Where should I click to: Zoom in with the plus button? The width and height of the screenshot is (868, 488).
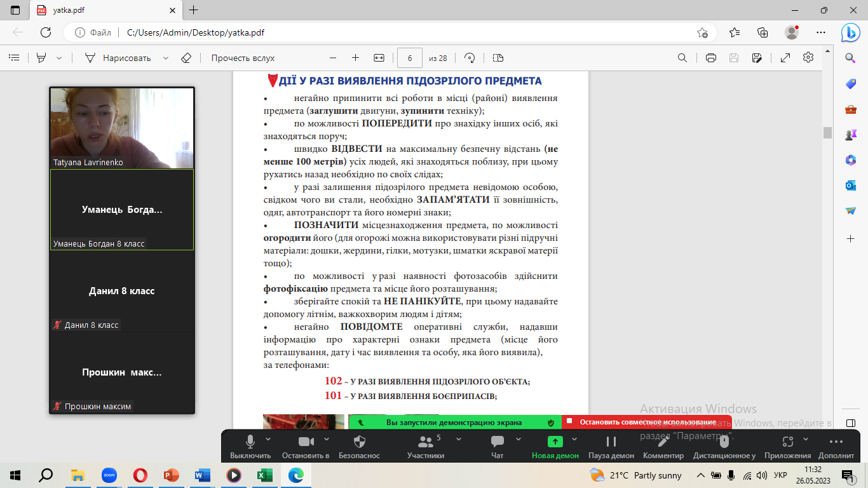pyautogui.click(x=355, y=58)
